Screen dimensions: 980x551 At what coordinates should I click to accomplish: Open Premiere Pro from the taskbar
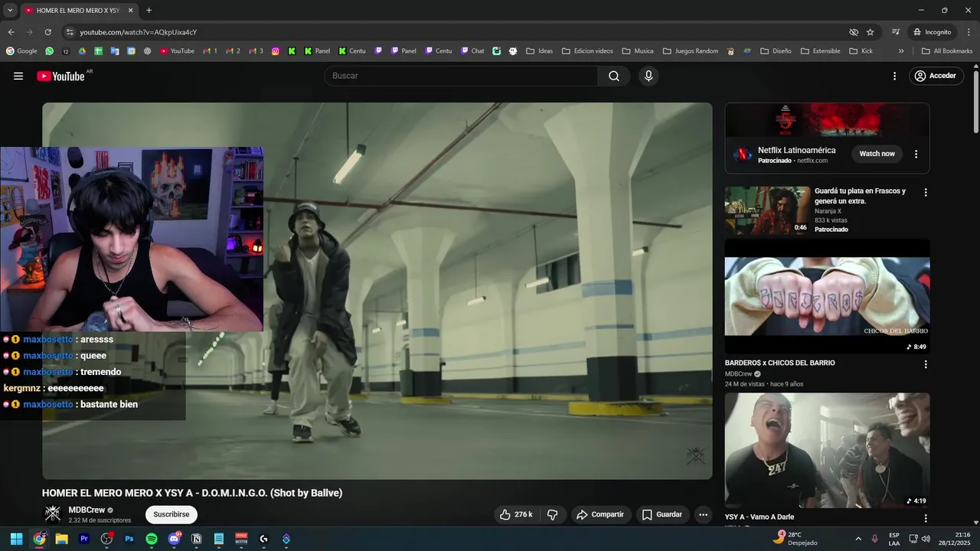(x=84, y=539)
